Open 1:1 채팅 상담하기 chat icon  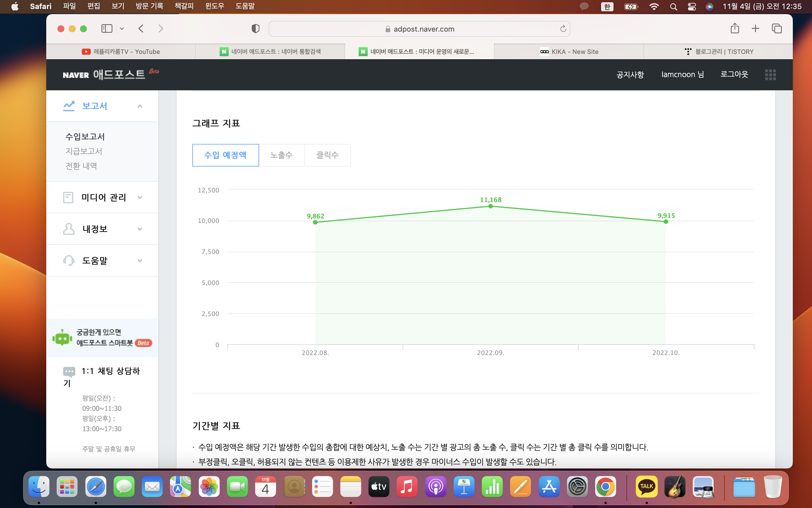pyautogui.click(x=69, y=372)
